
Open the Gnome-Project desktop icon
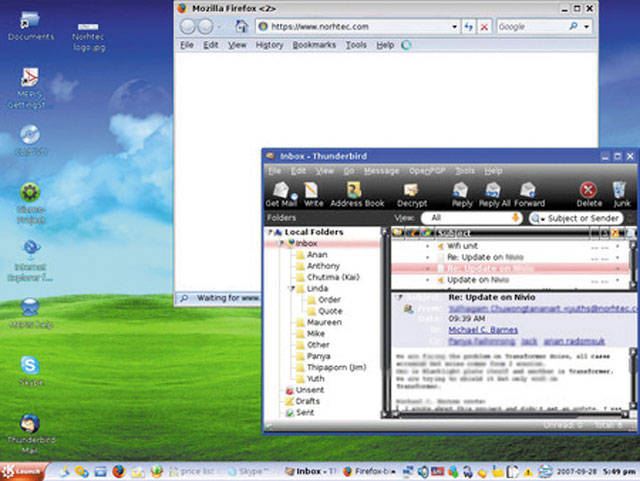(30, 203)
